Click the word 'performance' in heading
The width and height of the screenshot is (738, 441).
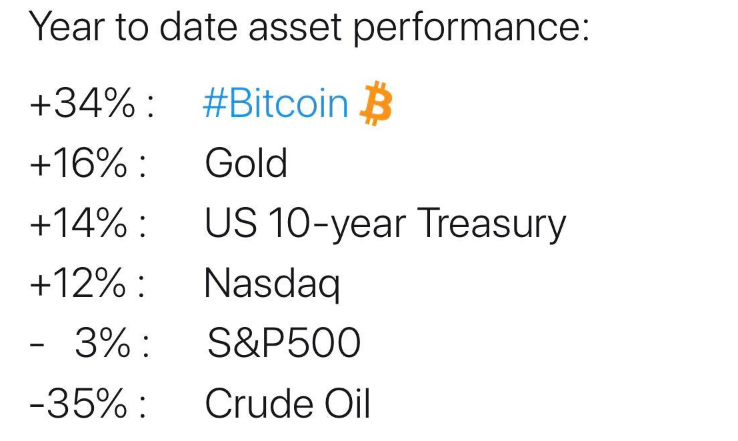471,29
